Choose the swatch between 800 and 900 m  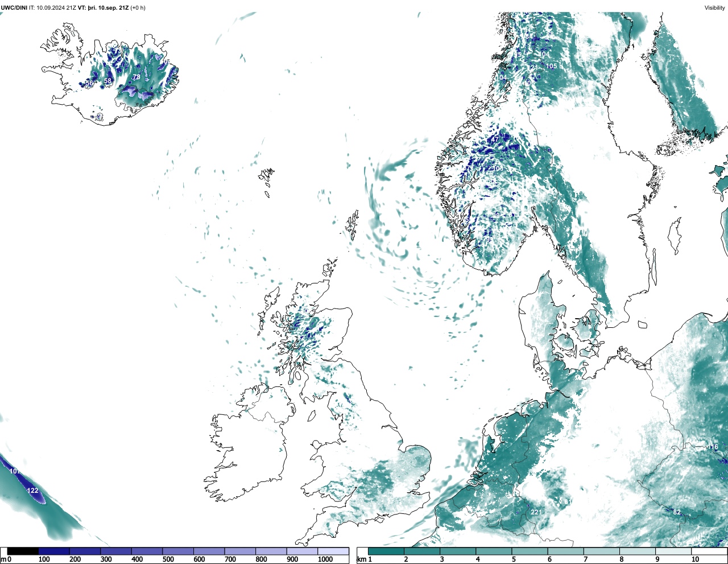271,551
